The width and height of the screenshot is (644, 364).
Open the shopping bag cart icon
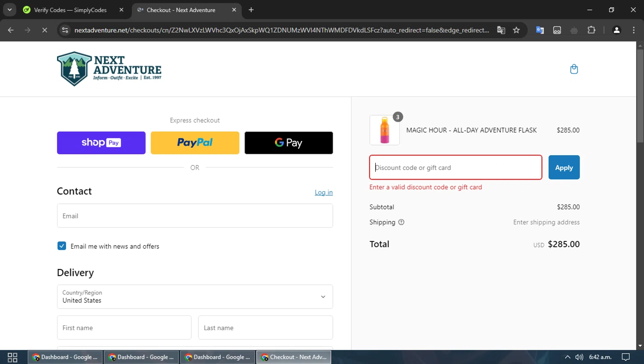pos(574,69)
